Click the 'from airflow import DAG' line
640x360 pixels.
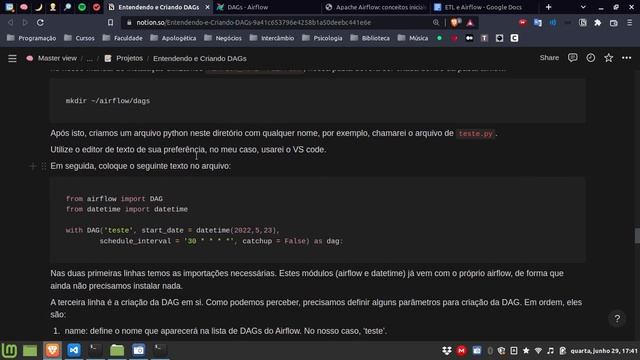point(114,199)
